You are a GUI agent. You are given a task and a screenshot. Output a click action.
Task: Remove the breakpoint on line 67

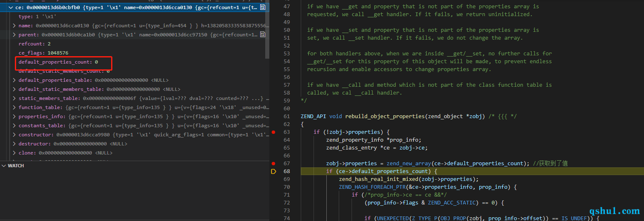(x=273, y=164)
